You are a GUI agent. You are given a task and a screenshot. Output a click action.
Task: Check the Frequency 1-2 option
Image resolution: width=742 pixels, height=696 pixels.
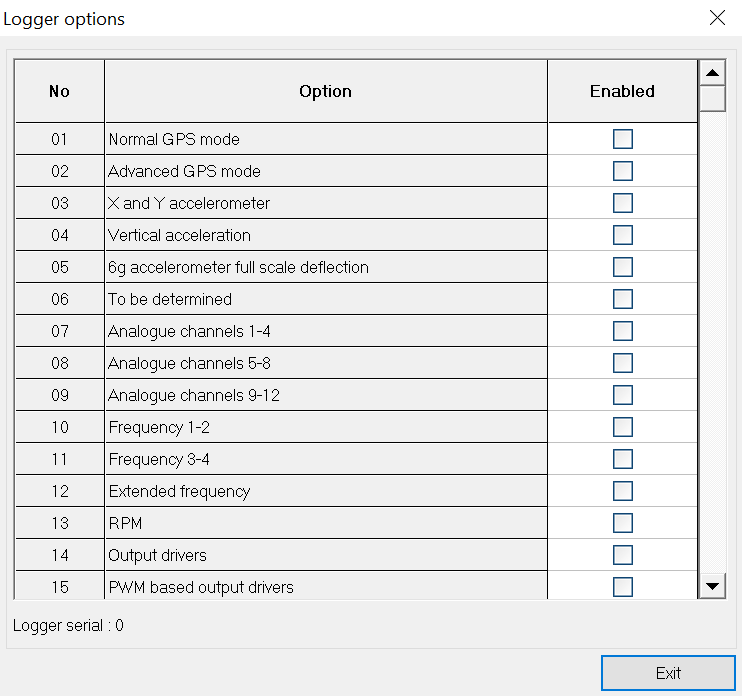tap(623, 427)
